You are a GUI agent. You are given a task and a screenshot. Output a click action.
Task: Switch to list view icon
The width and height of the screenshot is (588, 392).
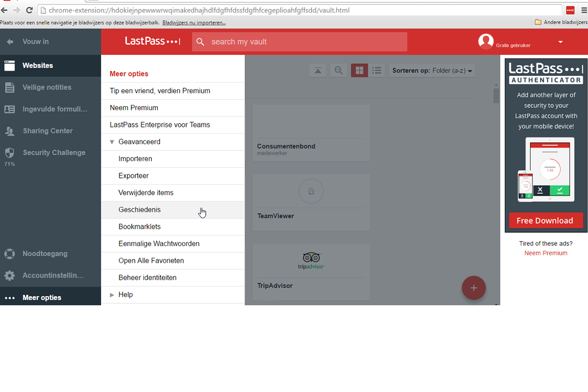pos(377,71)
